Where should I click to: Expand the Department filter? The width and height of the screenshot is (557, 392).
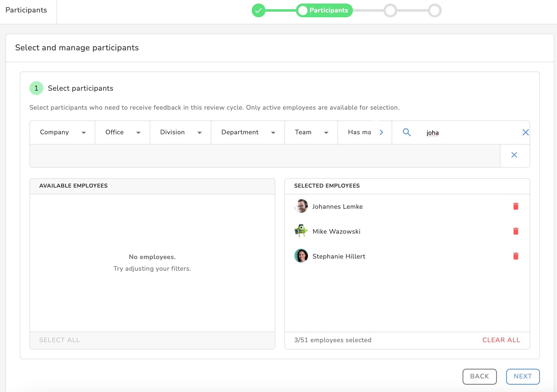coord(248,132)
